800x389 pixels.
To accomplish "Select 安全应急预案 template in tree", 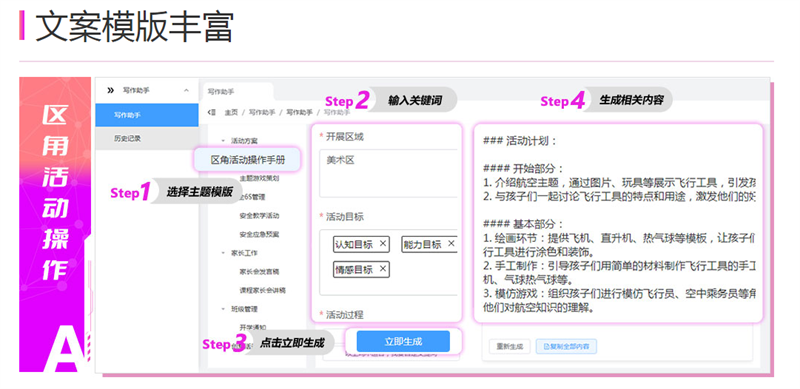I will pos(259,234).
